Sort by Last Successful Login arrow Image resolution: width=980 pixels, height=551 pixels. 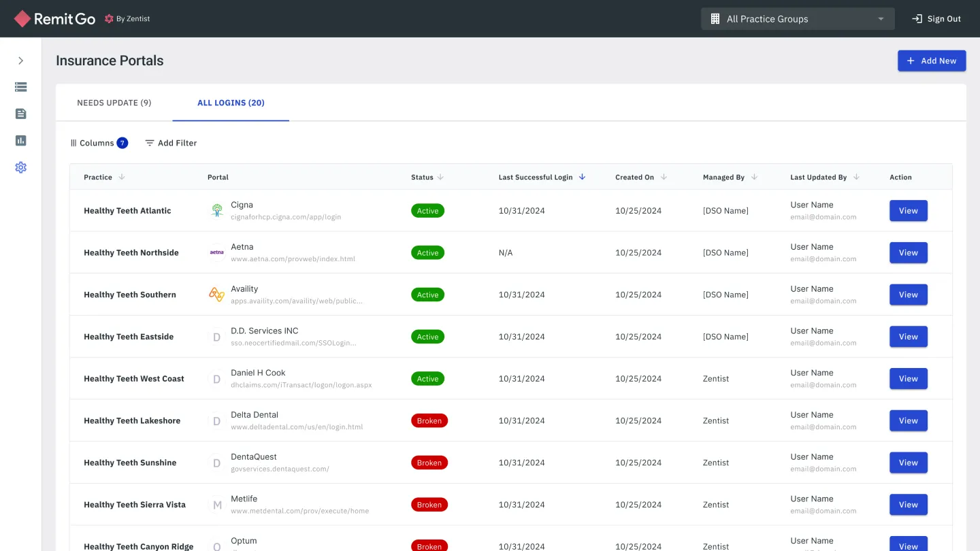pyautogui.click(x=582, y=177)
